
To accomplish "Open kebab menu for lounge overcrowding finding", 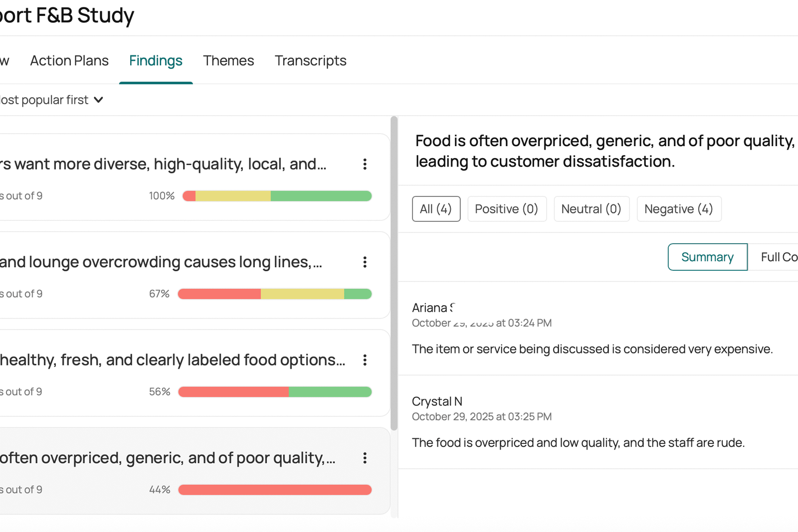I will pyautogui.click(x=365, y=262).
